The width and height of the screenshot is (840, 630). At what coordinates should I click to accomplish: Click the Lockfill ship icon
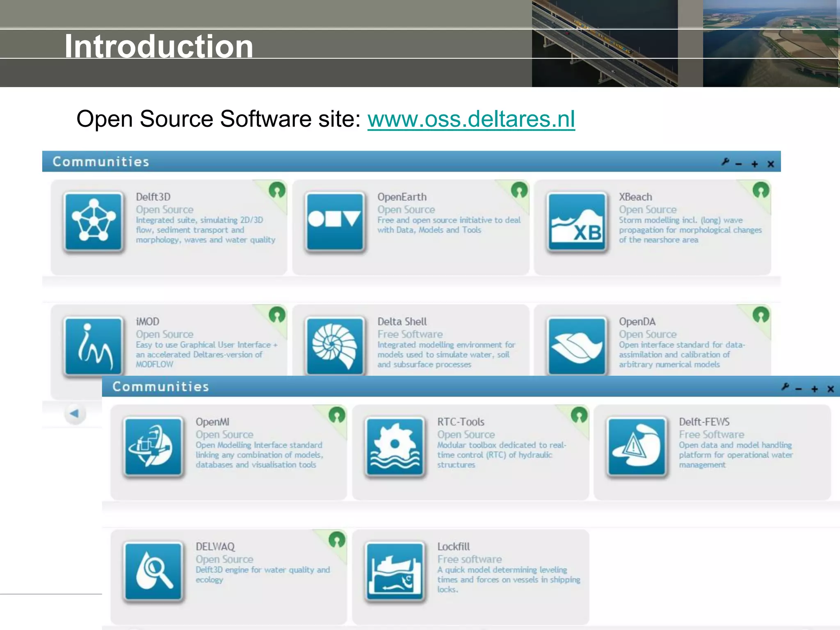coord(395,571)
